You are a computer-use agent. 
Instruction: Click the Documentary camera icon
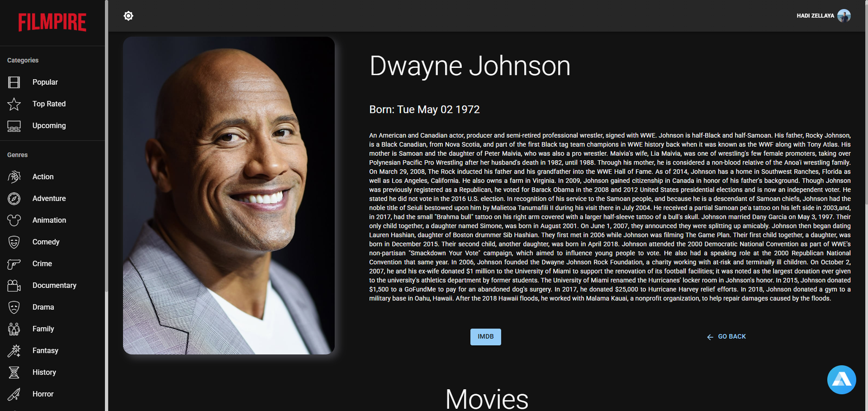coord(14,286)
